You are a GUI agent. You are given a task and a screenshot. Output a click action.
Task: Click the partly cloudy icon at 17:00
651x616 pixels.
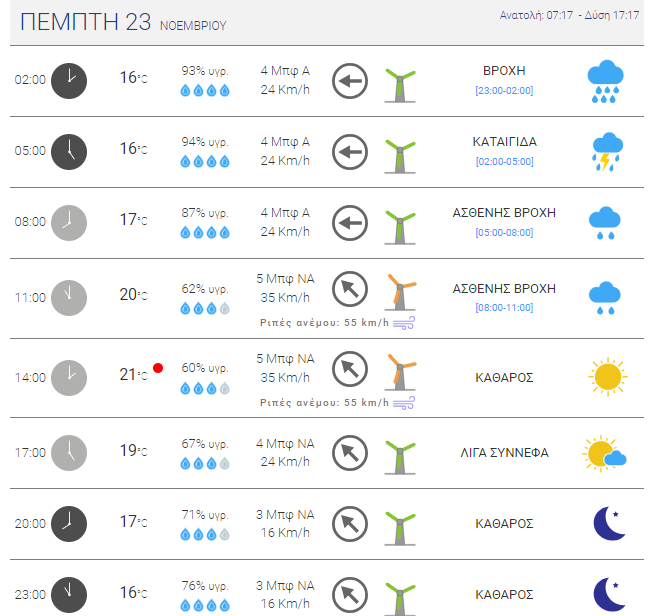[x=604, y=454]
